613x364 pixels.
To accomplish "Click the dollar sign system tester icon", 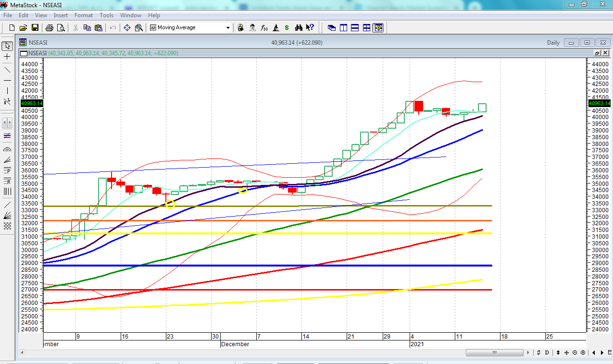I will pyautogui.click(x=286, y=27).
